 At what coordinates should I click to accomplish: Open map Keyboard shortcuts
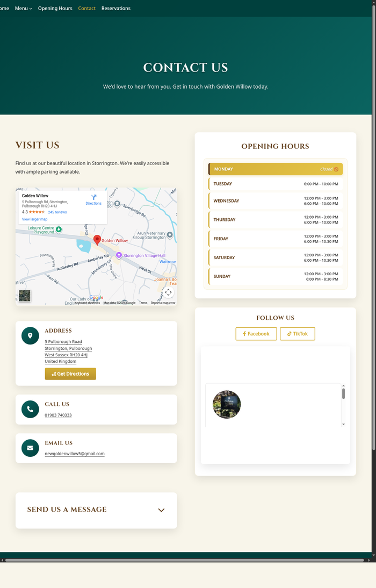pyautogui.click(x=87, y=303)
